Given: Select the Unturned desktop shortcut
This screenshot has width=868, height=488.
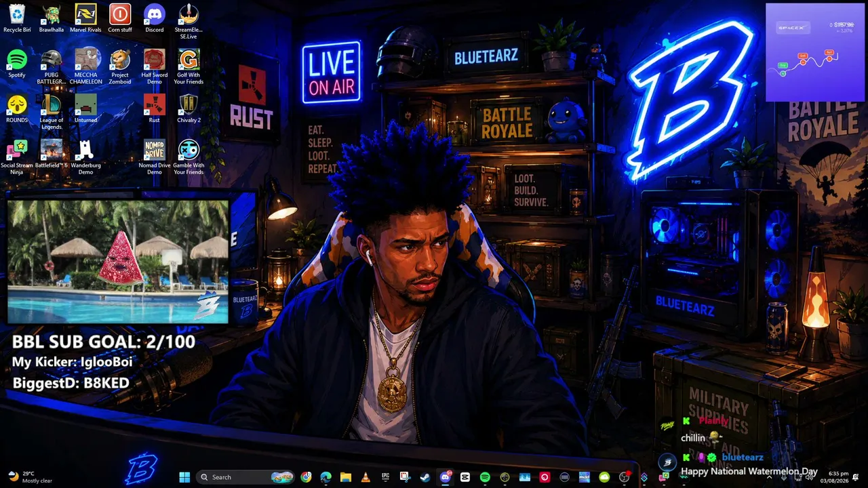Looking at the screenshot, I should (85, 108).
